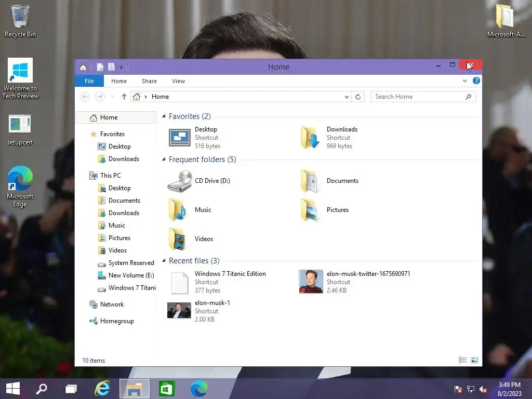Select the Music frequent folder
Viewport: 532px width, 399px height.
tap(190, 210)
